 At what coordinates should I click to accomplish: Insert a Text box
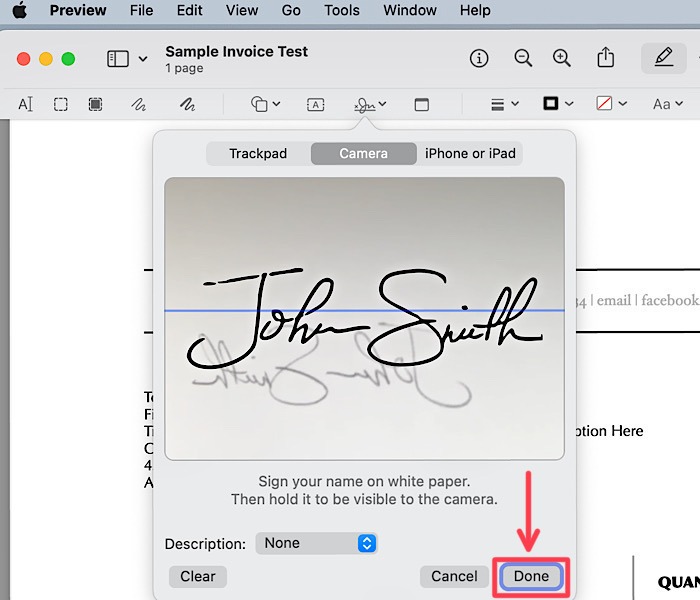click(x=316, y=105)
